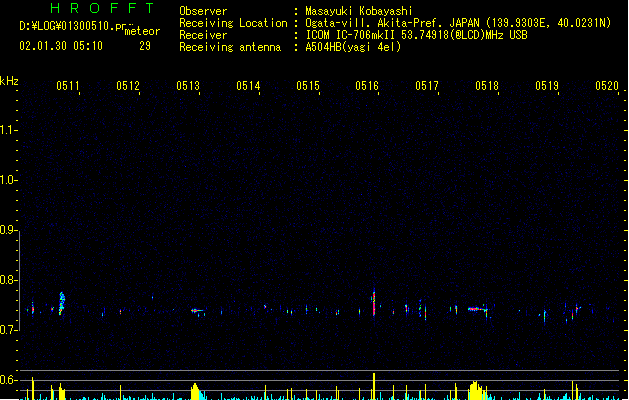Click the kHz axis unit label
The height and width of the screenshot is (400, 629).
[9, 81]
